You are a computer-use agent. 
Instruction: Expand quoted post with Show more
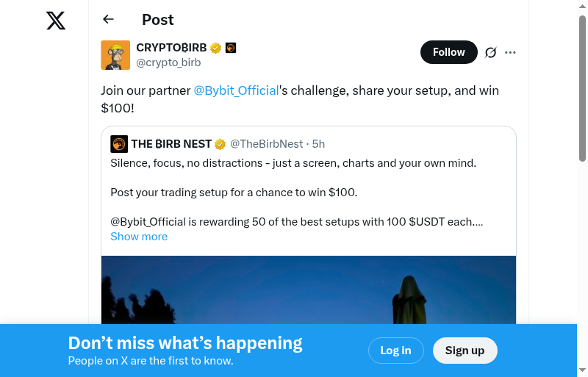[x=139, y=237]
